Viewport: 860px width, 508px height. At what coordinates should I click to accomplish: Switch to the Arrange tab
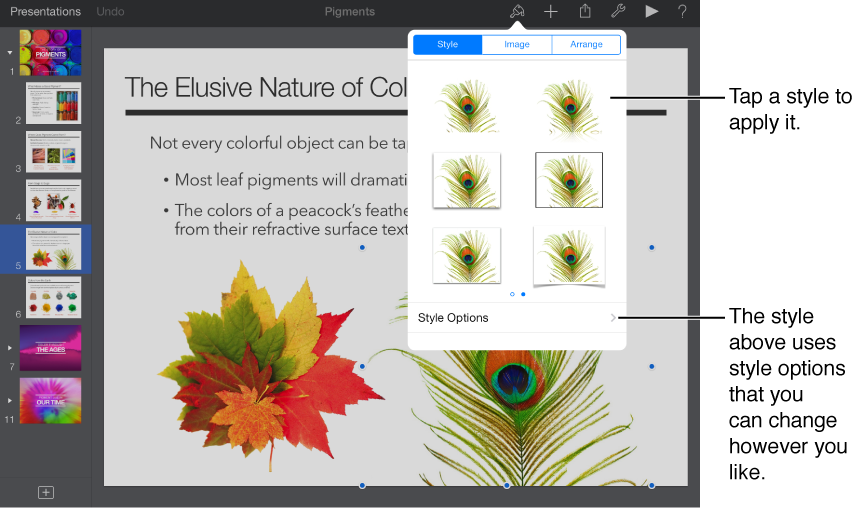(586, 44)
